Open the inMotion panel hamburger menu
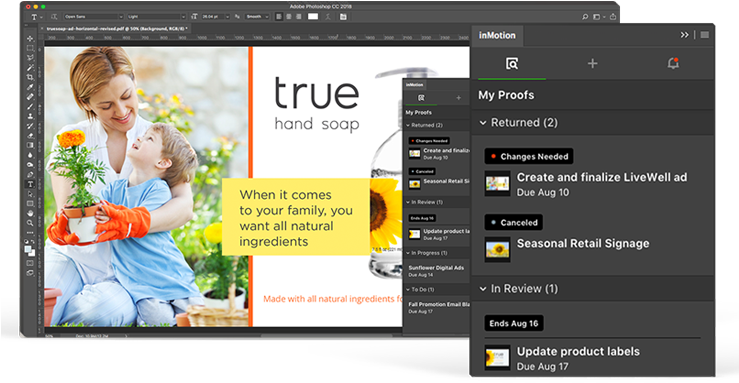This screenshot has height=383, width=739. 705,35
